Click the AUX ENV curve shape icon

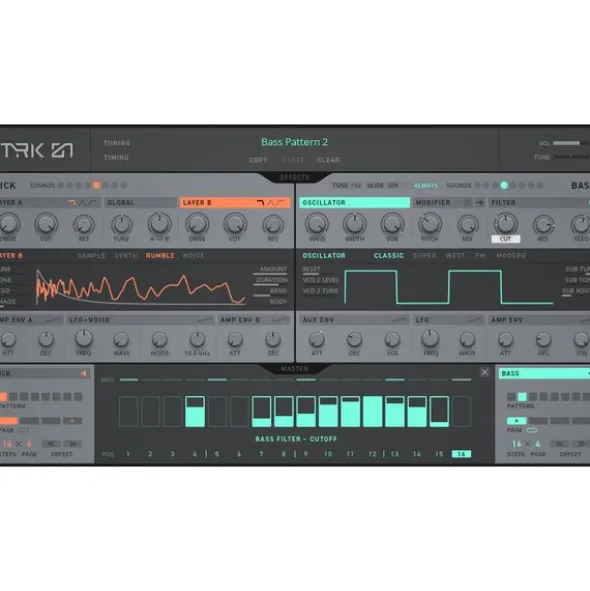click(x=399, y=320)
